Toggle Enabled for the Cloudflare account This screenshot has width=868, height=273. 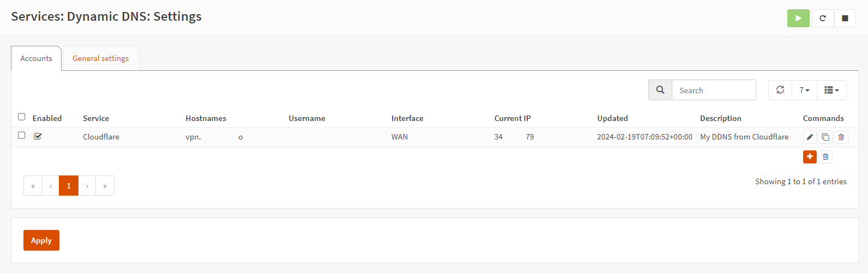tap(38, 136)
